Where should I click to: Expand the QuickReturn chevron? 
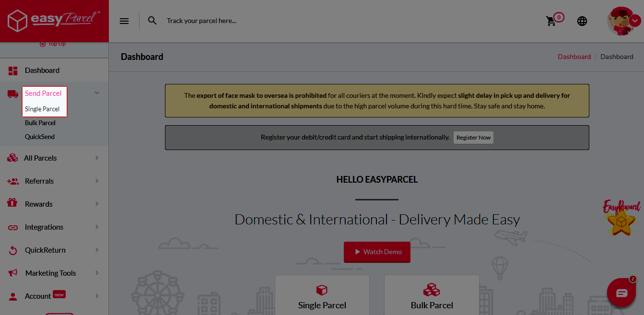97,250
